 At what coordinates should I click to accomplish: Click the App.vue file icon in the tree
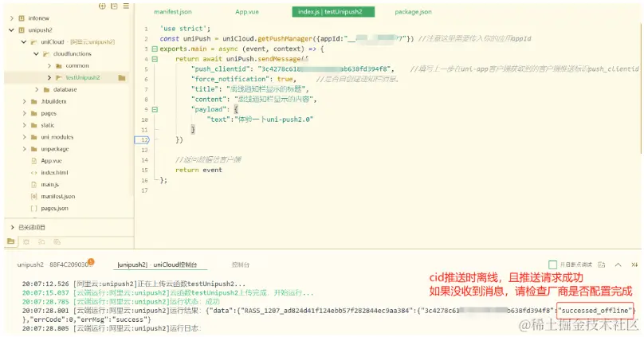[x=34, y=161]
